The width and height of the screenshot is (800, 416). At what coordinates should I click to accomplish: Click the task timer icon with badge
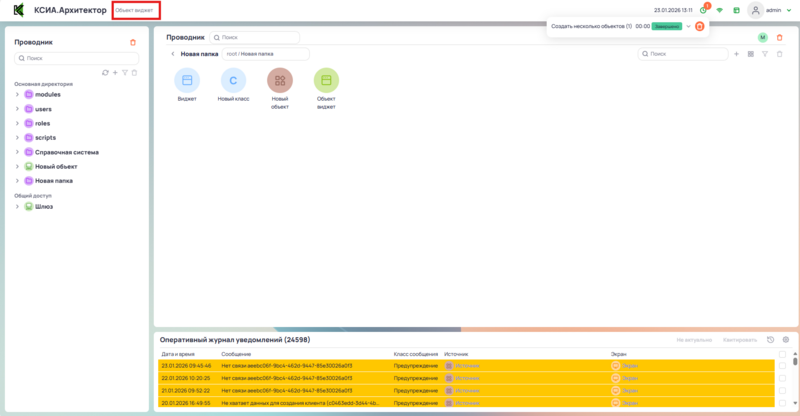pyautogui.click(x=704, y=10)
